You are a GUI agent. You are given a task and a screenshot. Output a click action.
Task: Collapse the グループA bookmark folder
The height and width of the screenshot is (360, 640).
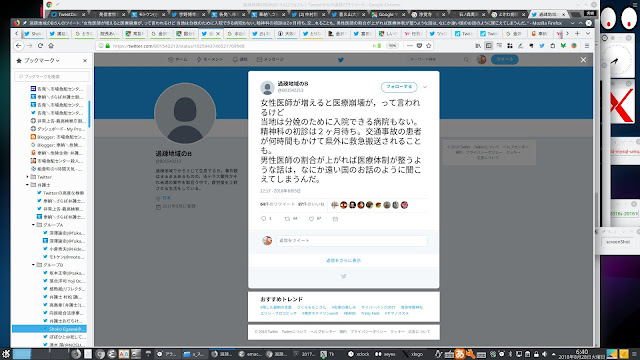[33, 225]
